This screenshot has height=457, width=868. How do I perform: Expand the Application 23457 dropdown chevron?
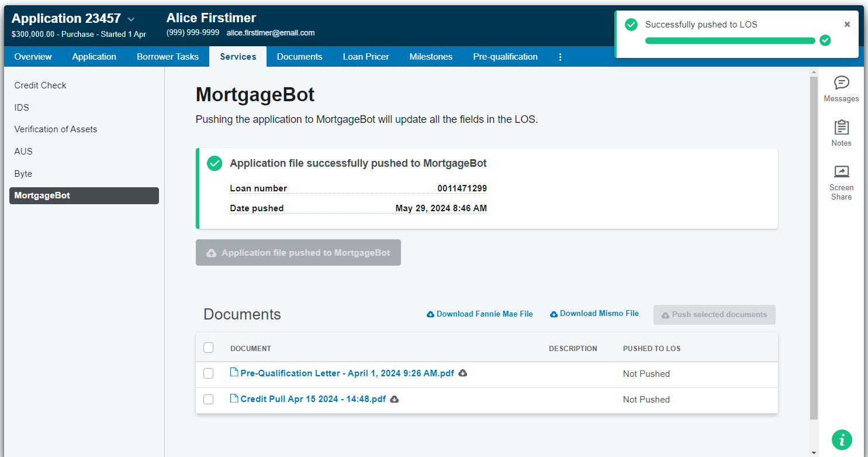[x=131, y=19]
